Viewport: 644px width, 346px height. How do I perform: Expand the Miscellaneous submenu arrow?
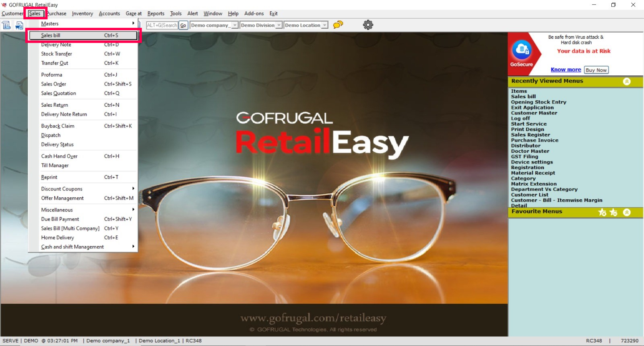point(133,209)
